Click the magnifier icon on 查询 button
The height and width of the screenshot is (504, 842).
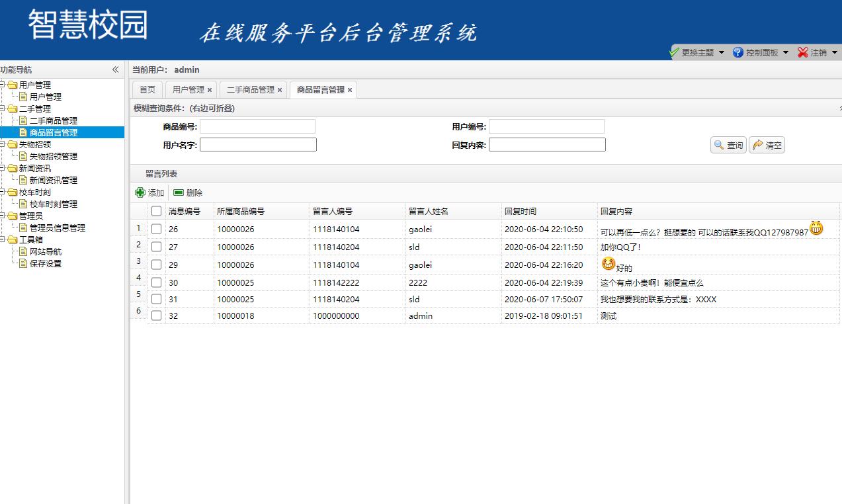tap(719, 145)
